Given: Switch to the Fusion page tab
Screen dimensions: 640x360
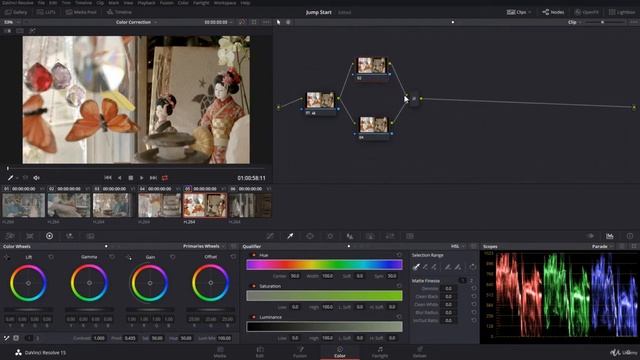Looking at the screenshot, I should pyautogui.click(x=300, y=352).
